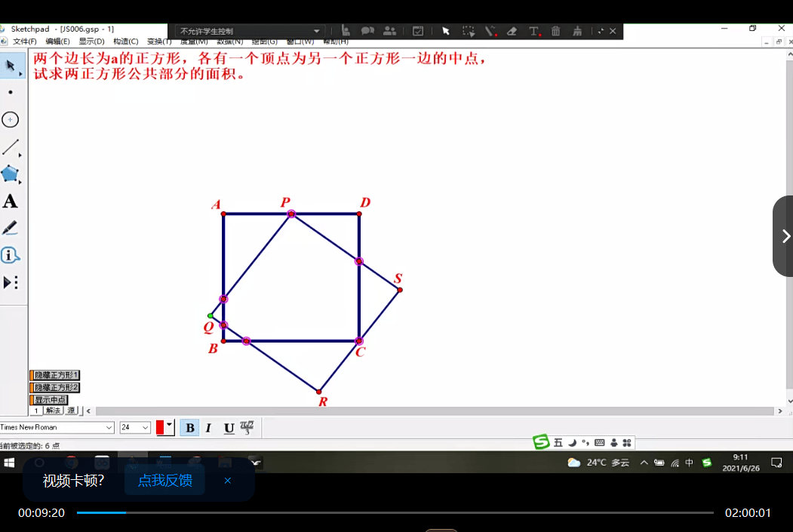Toggle Bold text formatting
Viewport: 793px width, 532px height.
190,428
